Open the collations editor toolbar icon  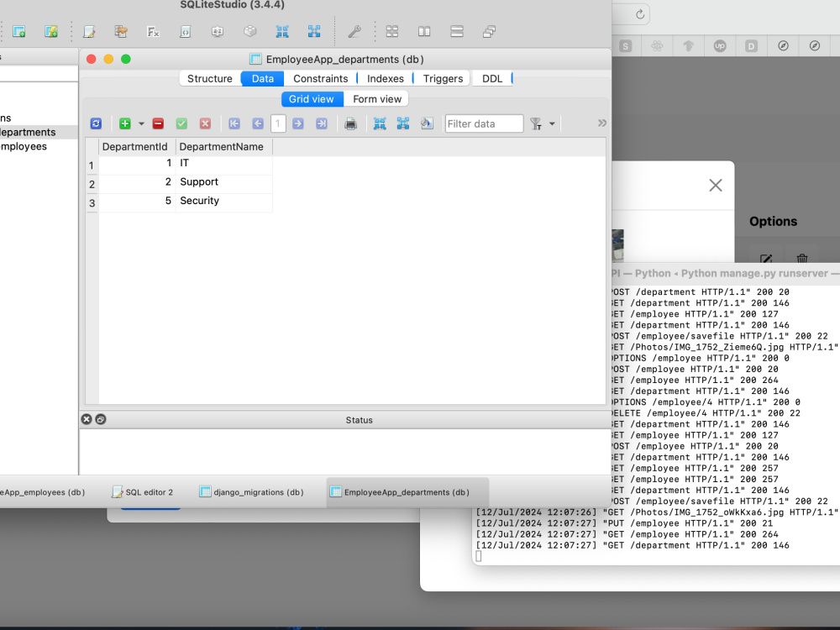218,32
